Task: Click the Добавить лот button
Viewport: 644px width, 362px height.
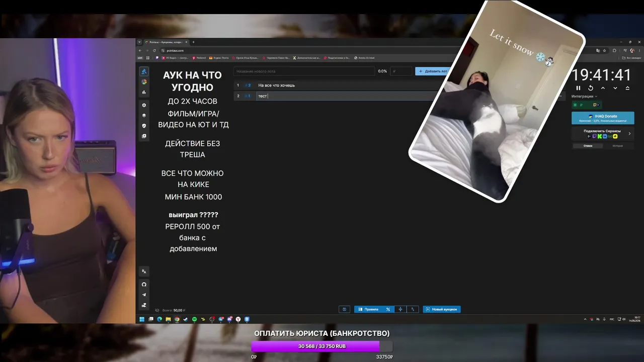Action: [x=433, y=71]
